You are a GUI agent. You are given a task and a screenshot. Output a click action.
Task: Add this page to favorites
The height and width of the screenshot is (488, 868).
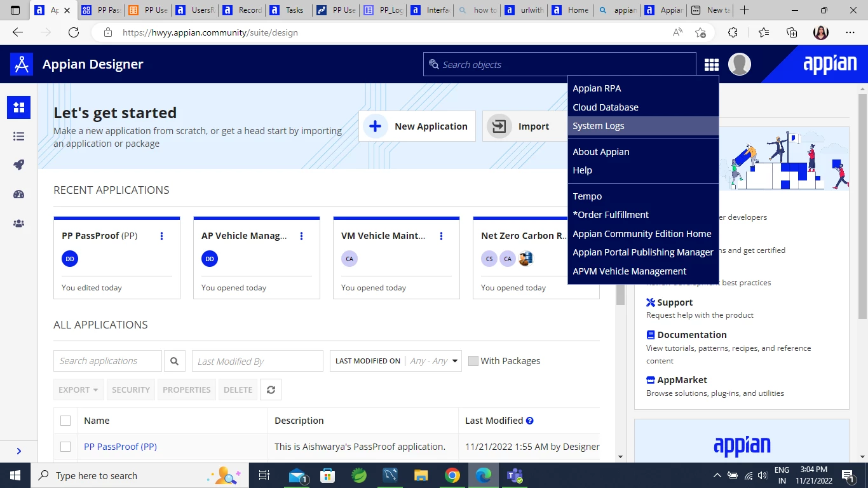(x=701, y=32)
